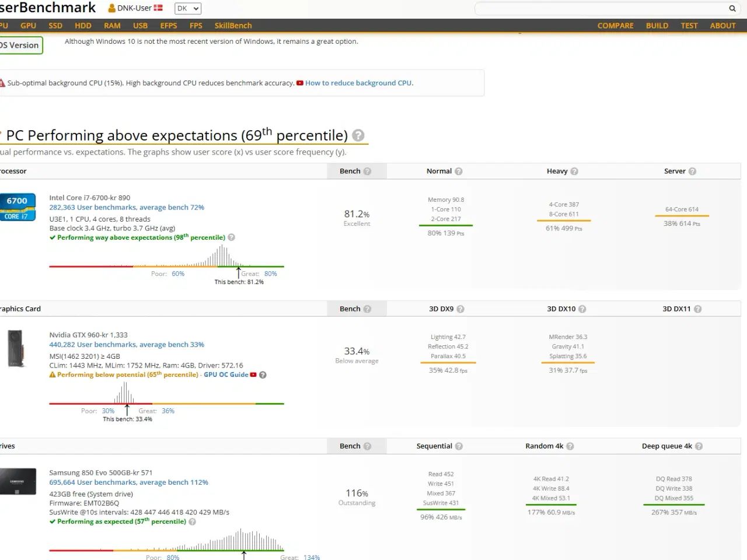Open the USB menu
The height and width of the screenshot is (560, 747).
(140, 26)
